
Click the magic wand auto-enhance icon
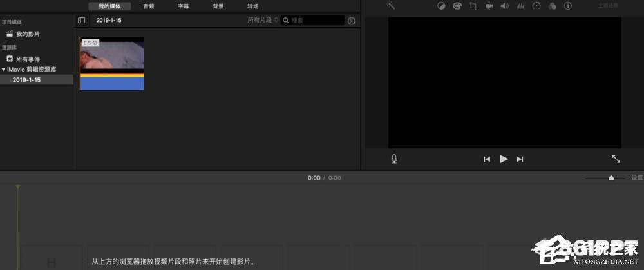pyautogui.click(x=390, y=6)
